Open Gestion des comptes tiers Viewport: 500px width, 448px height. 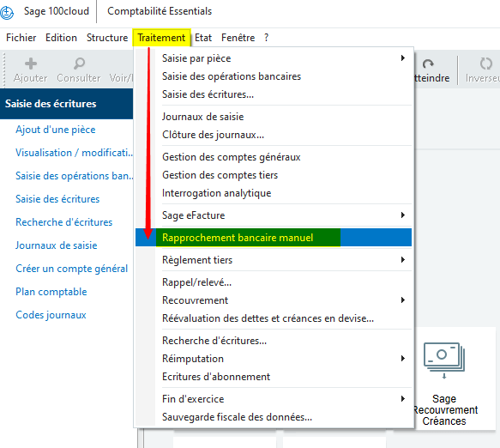pyautogui.click(x=274, y=175)
